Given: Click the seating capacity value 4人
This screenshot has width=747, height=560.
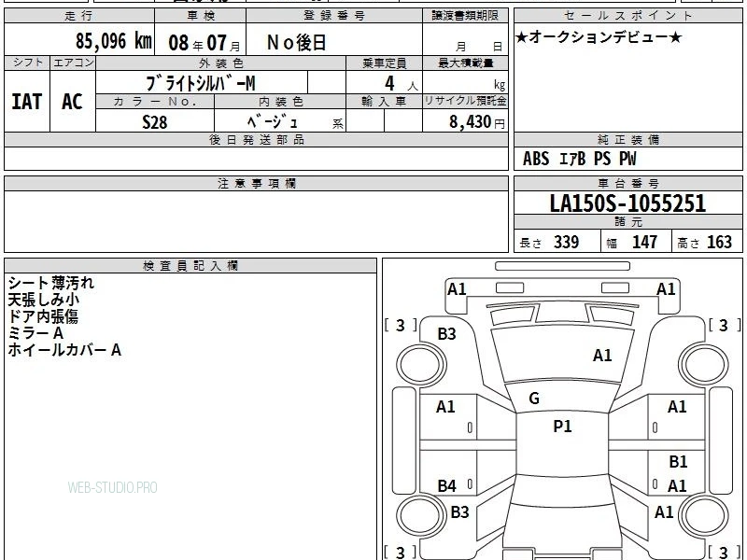Looking at the screenshot, I should (402, 84).
